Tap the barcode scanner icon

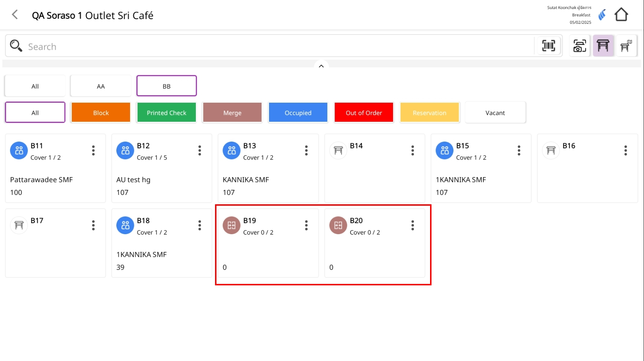pyautogui.click(x=549, y=46)
